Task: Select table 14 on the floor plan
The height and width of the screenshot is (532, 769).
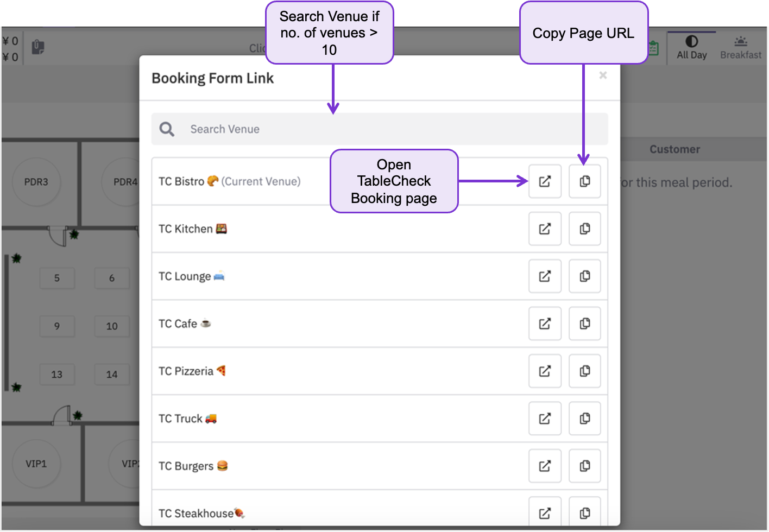Action: (x=112, y=374)
